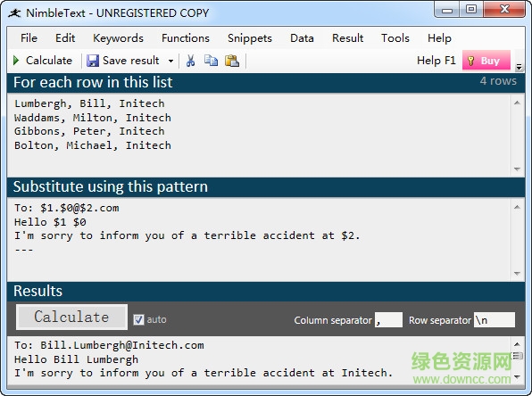
Task: Click the down arrow of results scrollbar
Action: (x=517, y=376)
